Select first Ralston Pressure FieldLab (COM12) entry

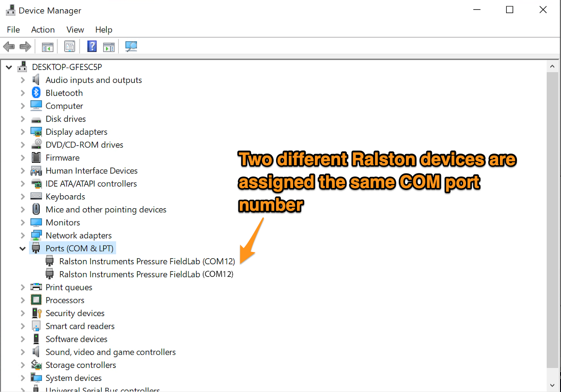click(147, 262)
